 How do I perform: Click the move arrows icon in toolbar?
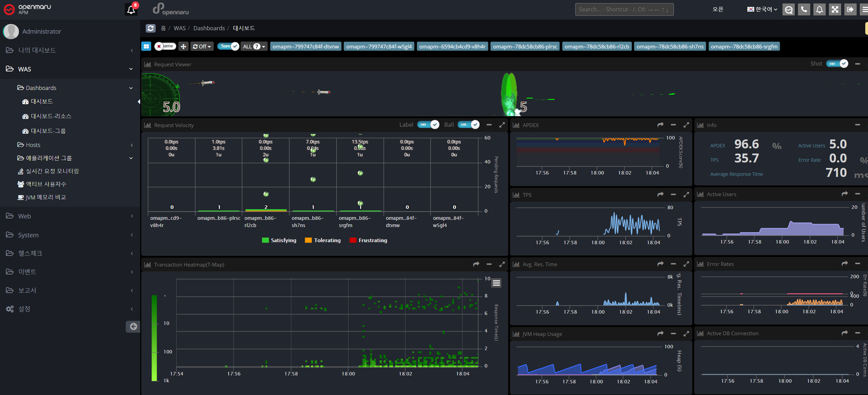(x=183, y=46)
